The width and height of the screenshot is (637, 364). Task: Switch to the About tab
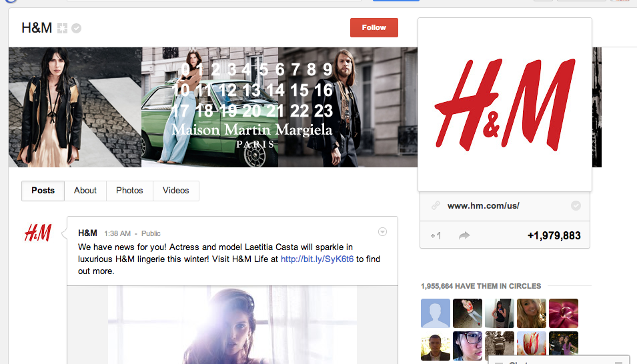tap(85, 191)
